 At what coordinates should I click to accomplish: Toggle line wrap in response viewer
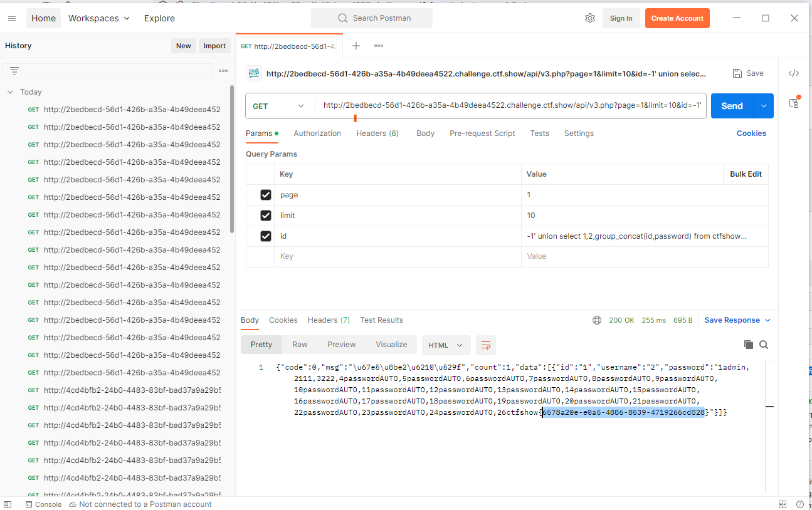486,345
